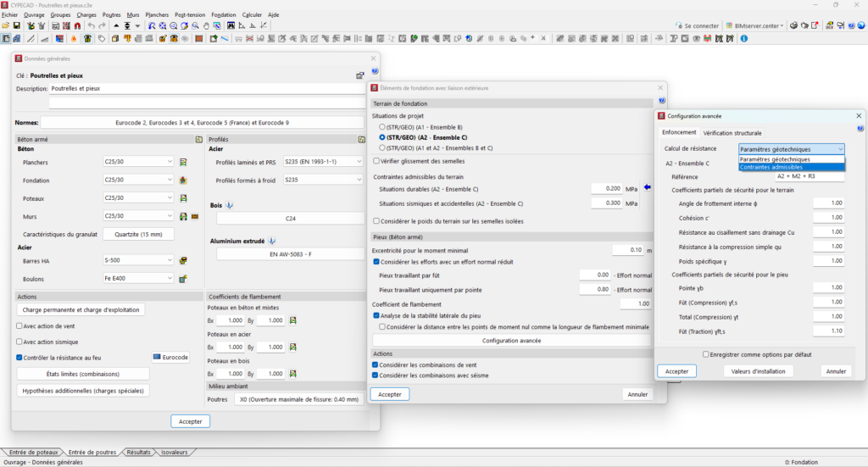The width and height of the screenshot is (868, 467).
Task: Open Profilés formés à froid dropdown
Action: click(x=323, y=180)
